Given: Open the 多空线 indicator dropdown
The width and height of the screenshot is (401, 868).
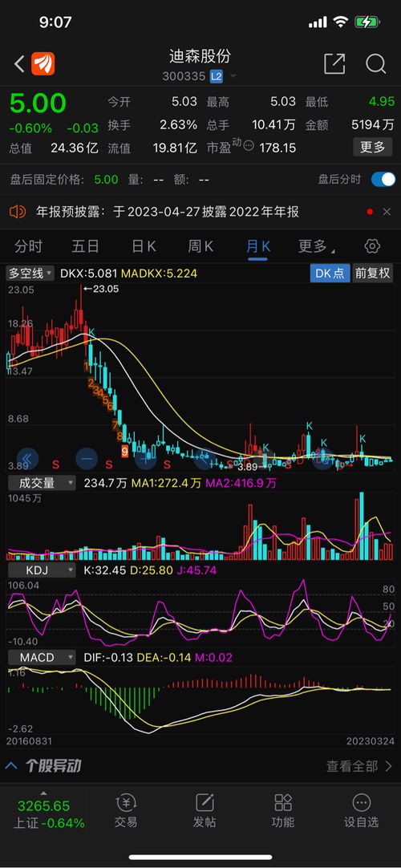Looking at the screenshot, I should [30, 273].
